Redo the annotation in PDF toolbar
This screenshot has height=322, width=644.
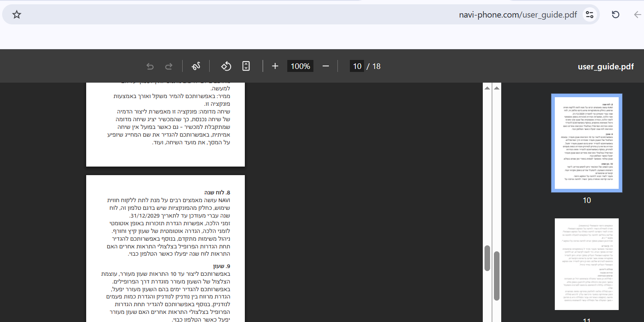[x=169, y=66]
